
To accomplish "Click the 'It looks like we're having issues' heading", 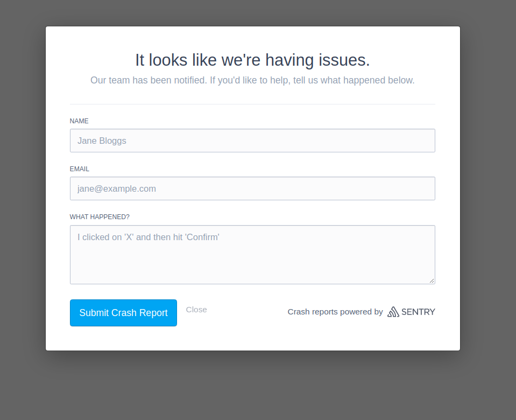I will click(252, 60).
